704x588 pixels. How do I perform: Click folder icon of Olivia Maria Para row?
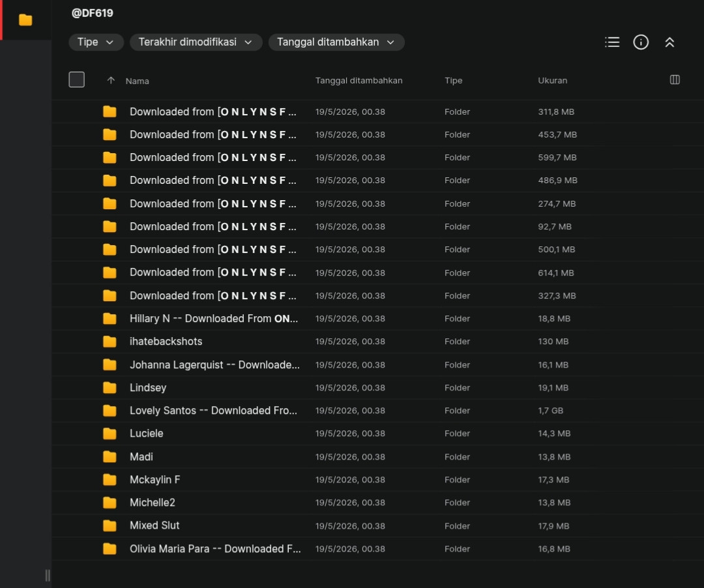pos(110,548)
